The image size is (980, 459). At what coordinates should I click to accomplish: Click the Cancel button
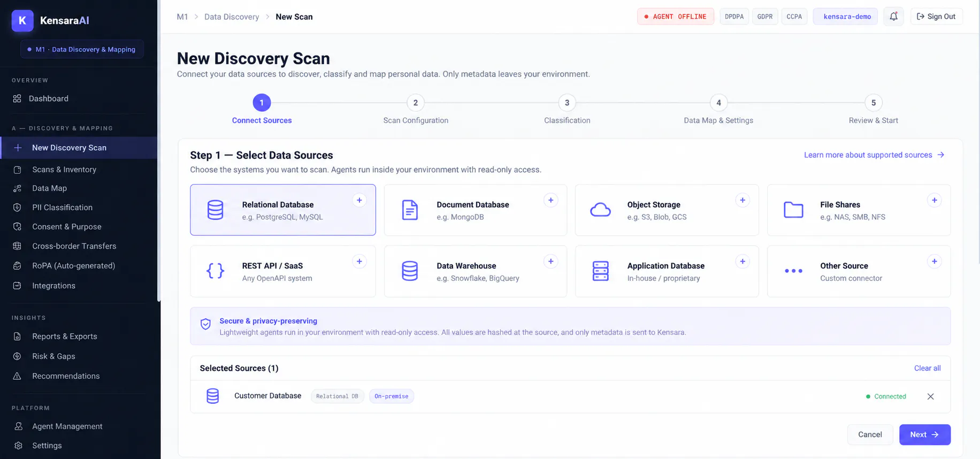pos(870,434)
